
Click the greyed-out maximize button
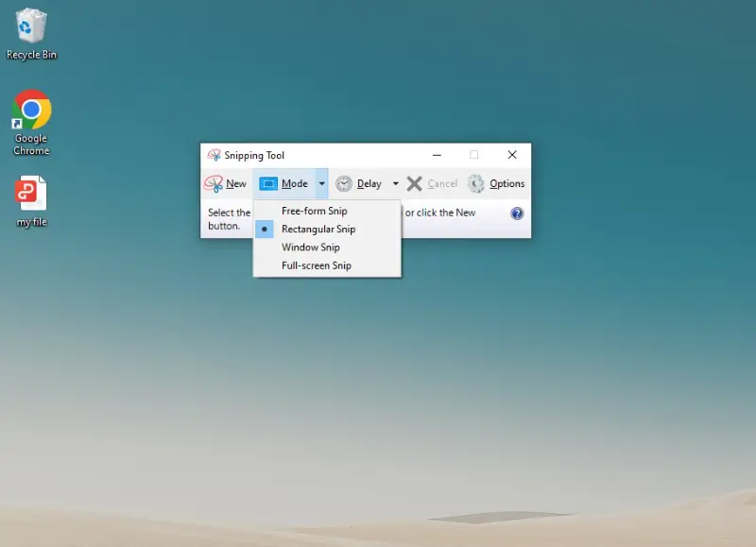click(474, 155)
